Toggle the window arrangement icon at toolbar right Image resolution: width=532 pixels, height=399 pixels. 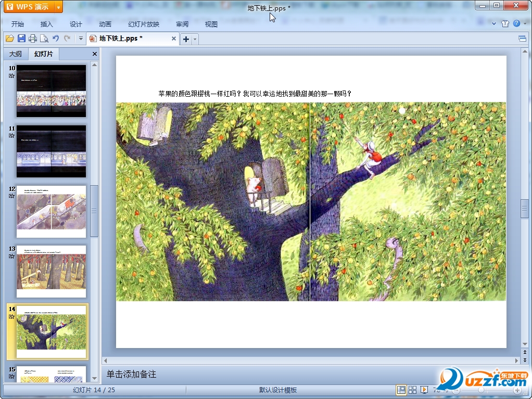click(x=523, y=38)
